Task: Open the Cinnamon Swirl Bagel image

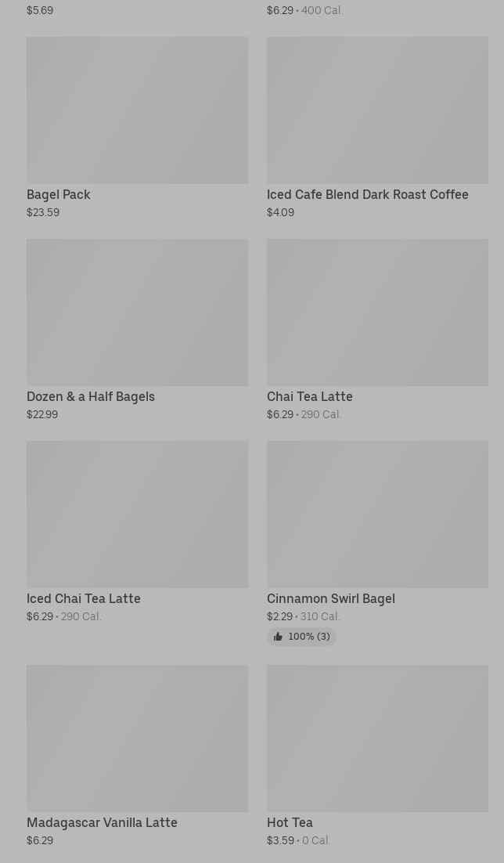Action: point(377,515)
